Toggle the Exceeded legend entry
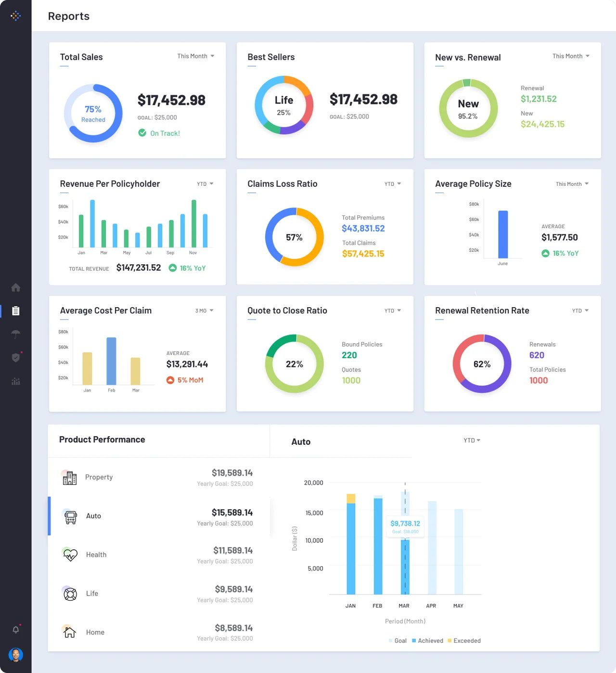This screenshot has height=673, width=616. tap(464, 641)
